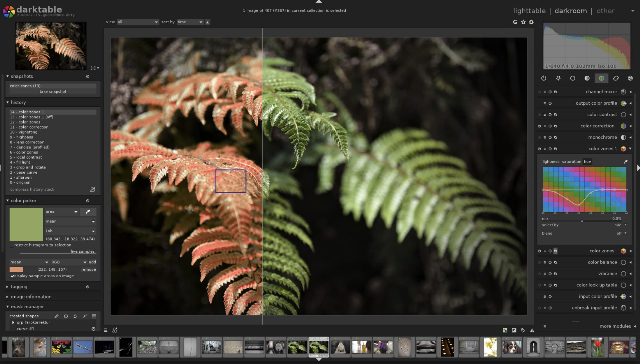640x364 pixels.
Task: Click the grouping G icon
Action: (515, 22)
